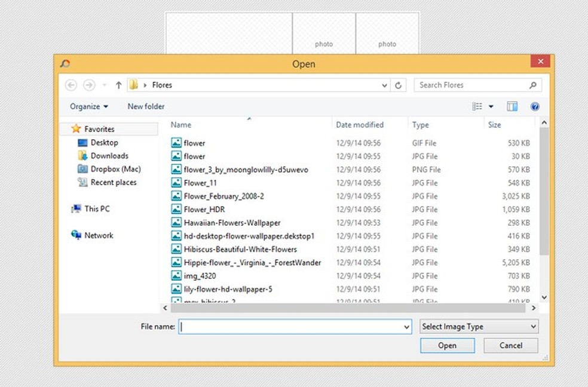Toggle the preview pane icon

pos(512,107)
